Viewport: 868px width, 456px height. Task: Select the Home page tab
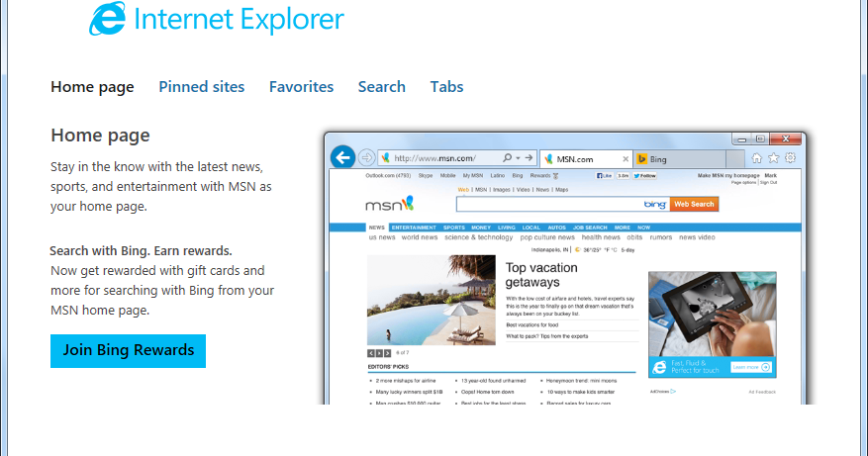[x=92, y=87]
